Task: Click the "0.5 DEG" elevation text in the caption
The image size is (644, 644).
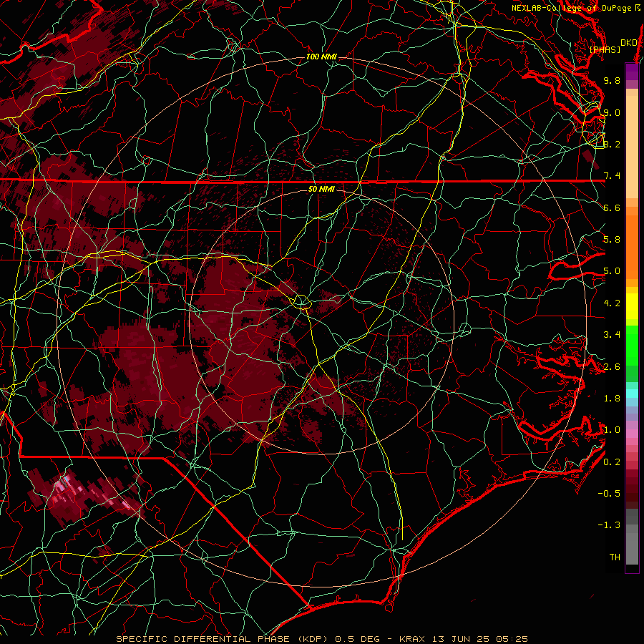Action: (x=358, y=639)
